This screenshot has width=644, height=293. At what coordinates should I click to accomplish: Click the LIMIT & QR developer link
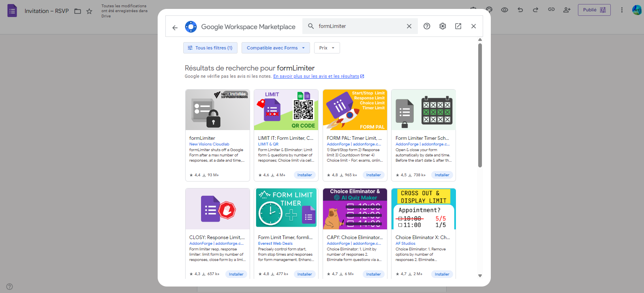tap(268, 144)
